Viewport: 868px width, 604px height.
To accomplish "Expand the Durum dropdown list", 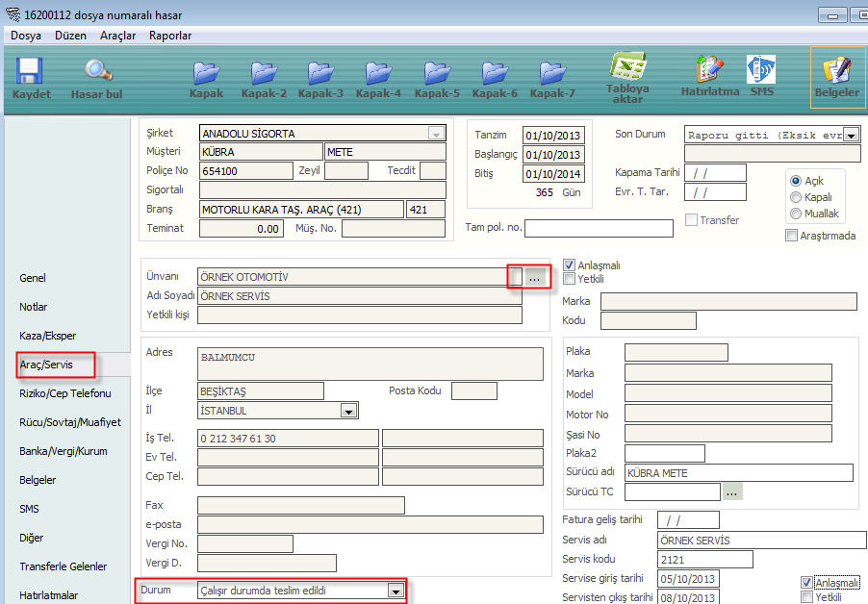I will point(395,591).
